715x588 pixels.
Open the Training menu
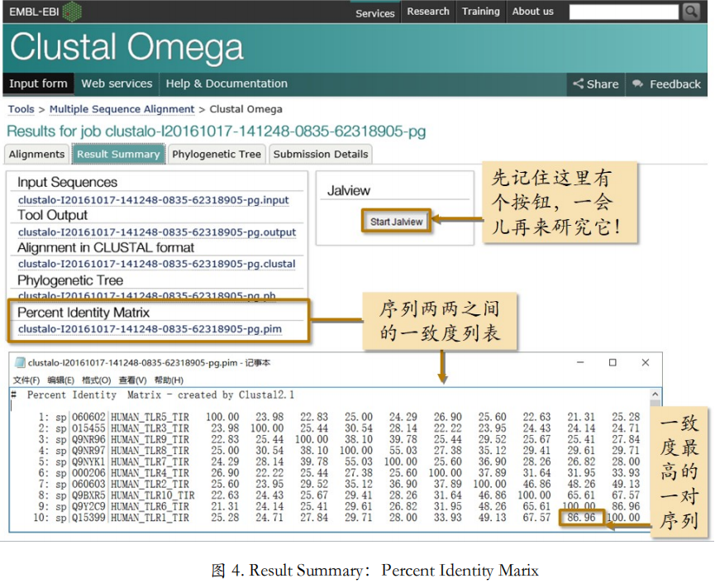[480, 12]
